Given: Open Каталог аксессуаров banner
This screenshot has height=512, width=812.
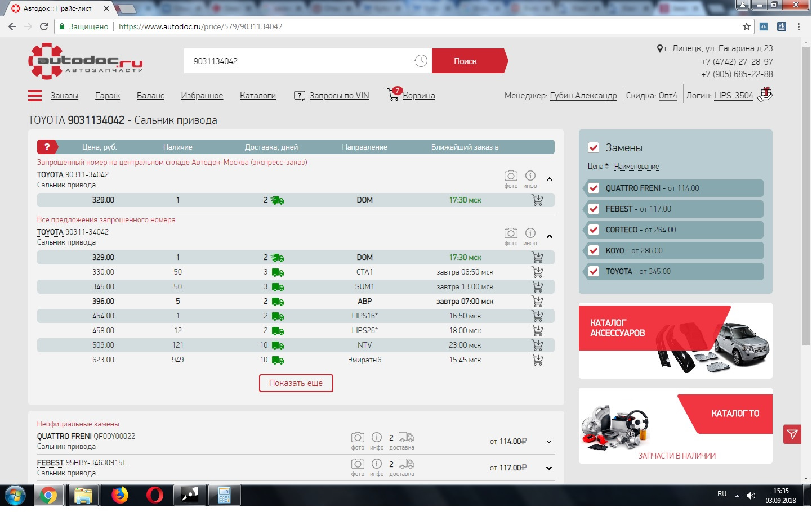Looking at the screenshot, I should [676, 341].
